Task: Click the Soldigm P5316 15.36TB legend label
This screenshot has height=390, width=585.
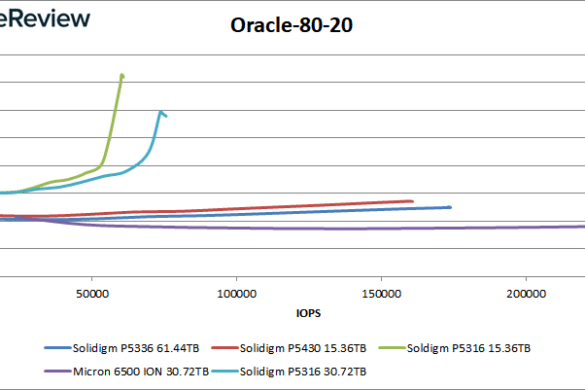Action: 469,348
